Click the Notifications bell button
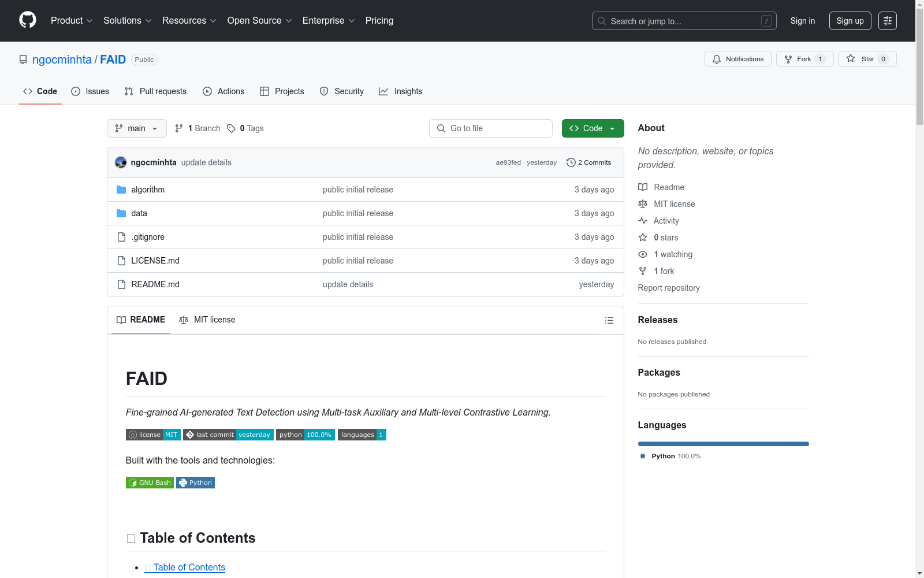 point(738,59)
